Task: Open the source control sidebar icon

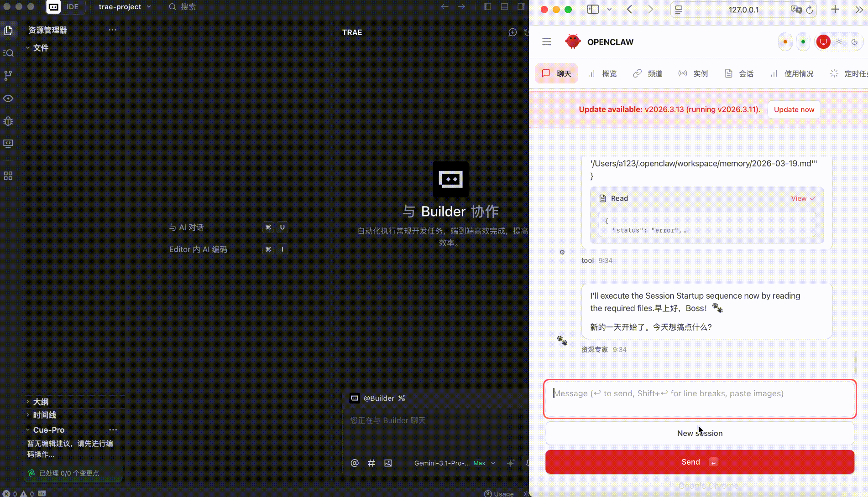Action: (8, 76)
